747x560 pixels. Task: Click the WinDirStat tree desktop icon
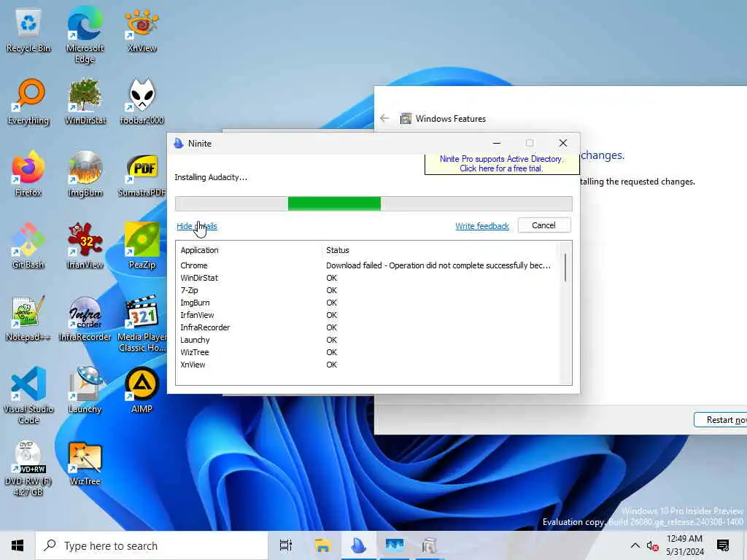click(x=85, y=102)
